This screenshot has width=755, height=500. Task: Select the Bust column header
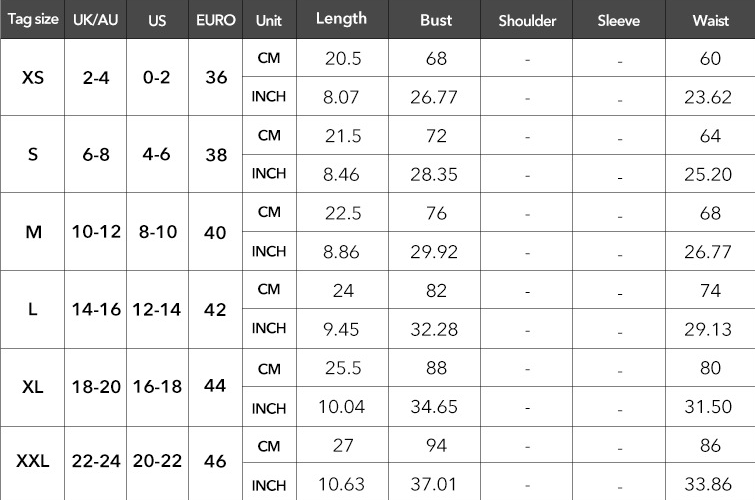tap(436, 20)
